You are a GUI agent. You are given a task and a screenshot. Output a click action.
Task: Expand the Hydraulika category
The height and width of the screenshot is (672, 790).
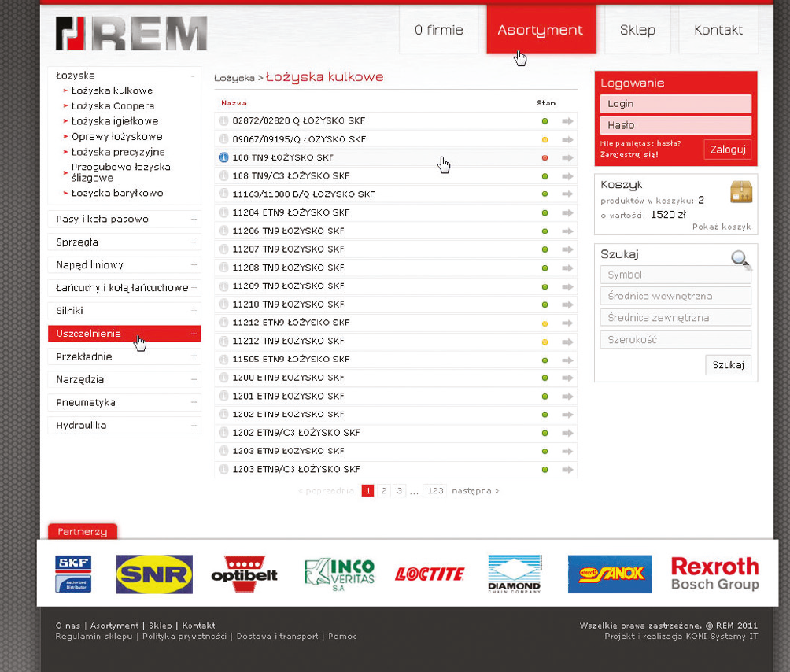click(x=194, y=426)
